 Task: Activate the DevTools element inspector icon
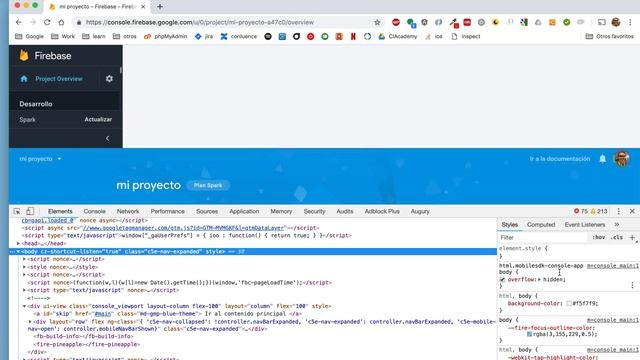coord(17,211)
